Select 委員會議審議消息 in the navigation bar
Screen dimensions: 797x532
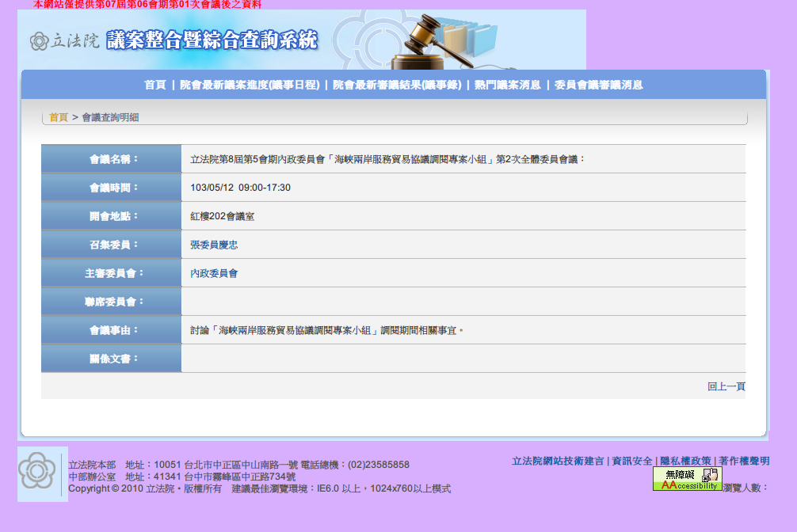(x=599, y=85)
